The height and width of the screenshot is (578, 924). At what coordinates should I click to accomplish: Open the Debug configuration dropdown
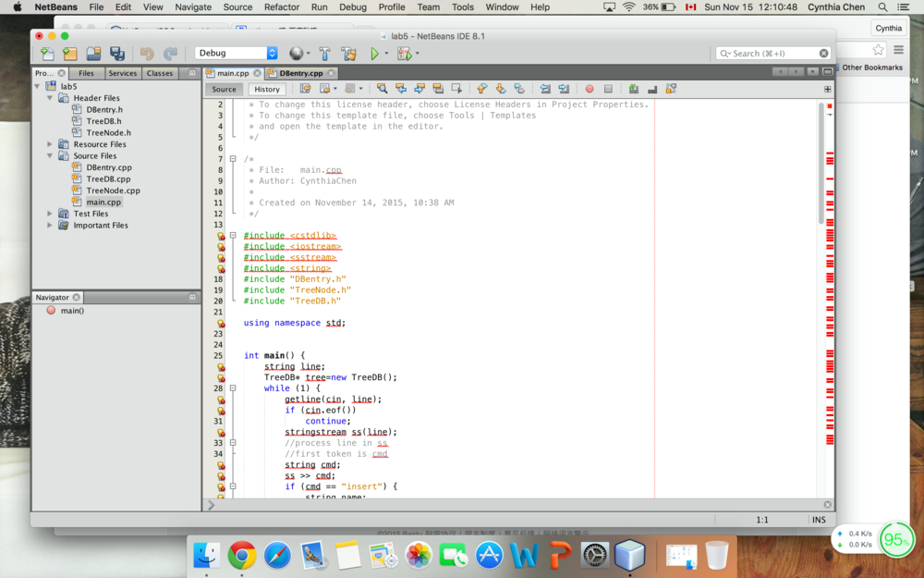(236, 54)
